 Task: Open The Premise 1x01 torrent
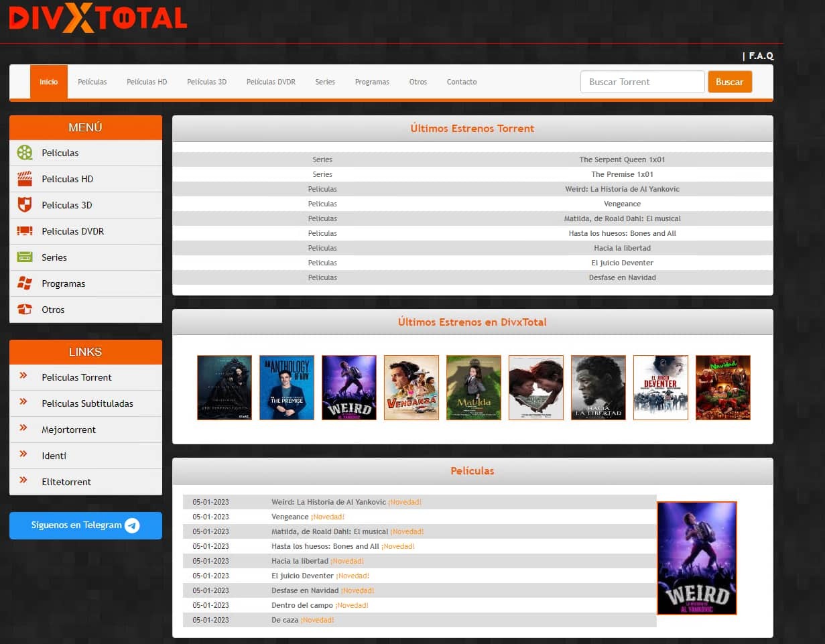622,174
